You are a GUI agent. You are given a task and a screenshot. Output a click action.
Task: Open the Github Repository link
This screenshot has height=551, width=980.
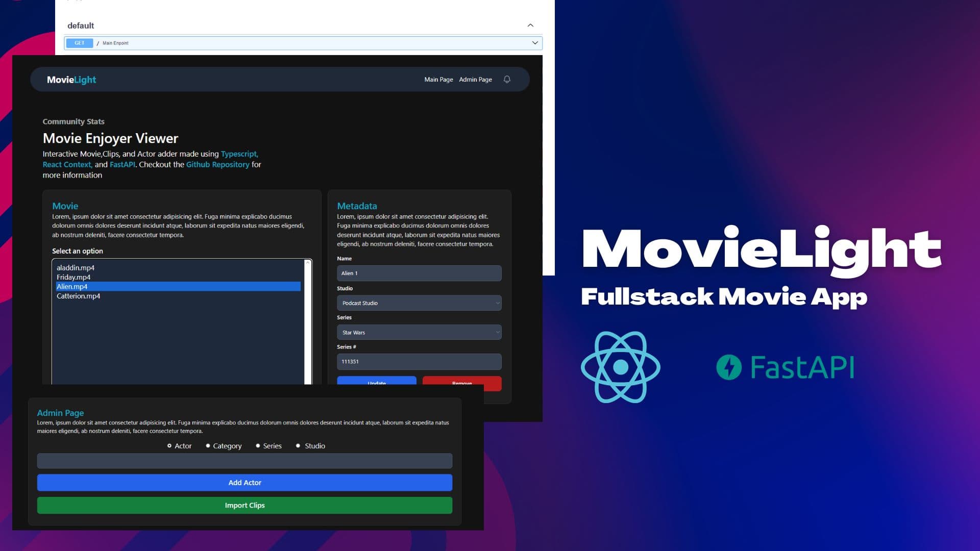point(217,165)
